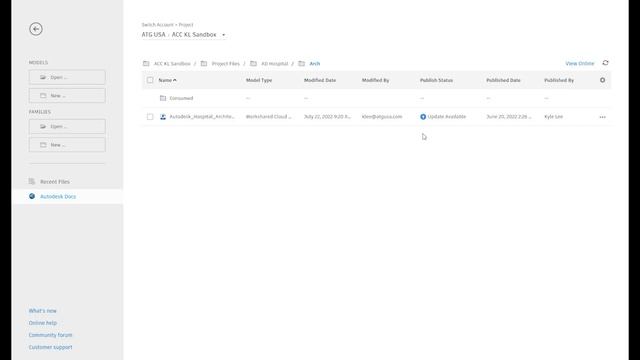Click the June 20, 2022 published date cell
Screen dimensions: 640x360
[x=509, y=117]
